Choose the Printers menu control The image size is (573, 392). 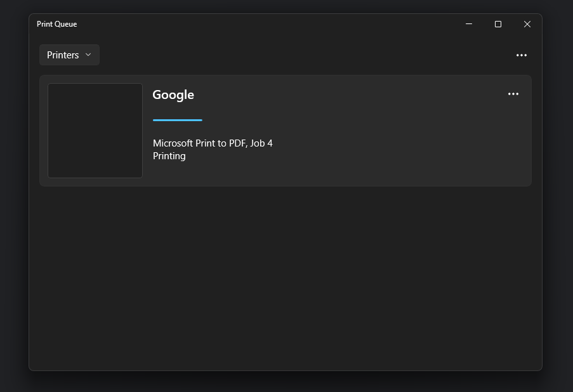(x=69, y=55)
